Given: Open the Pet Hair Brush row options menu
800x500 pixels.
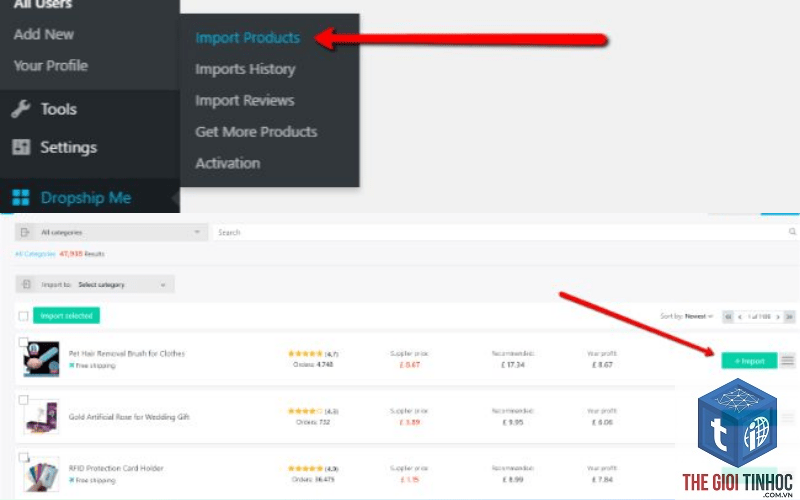Looking at the screenshot, I should pyautogui.click(x=787, y=361).
